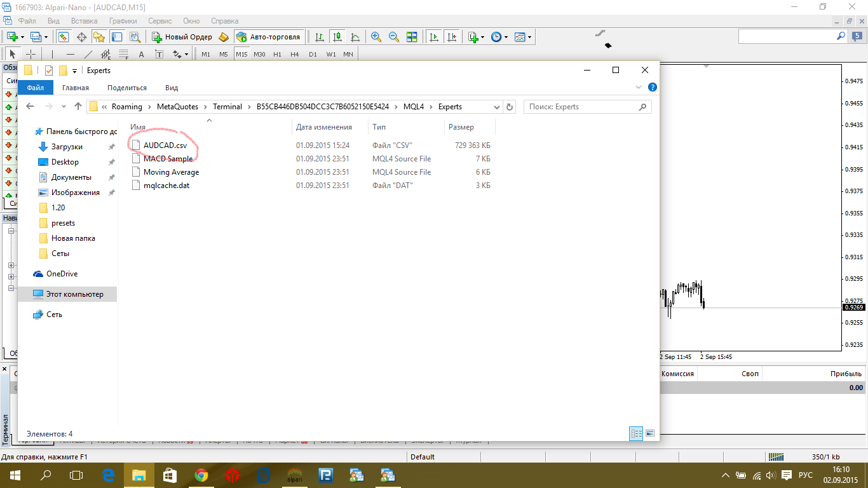Select the Cursor arrow tool
868x488 pixels.
coord(13,54)
